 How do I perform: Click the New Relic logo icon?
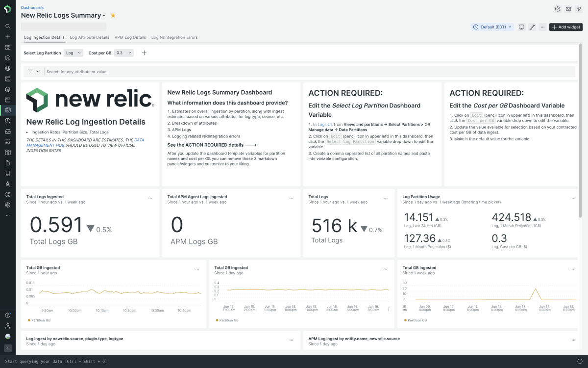pos(7,9)
